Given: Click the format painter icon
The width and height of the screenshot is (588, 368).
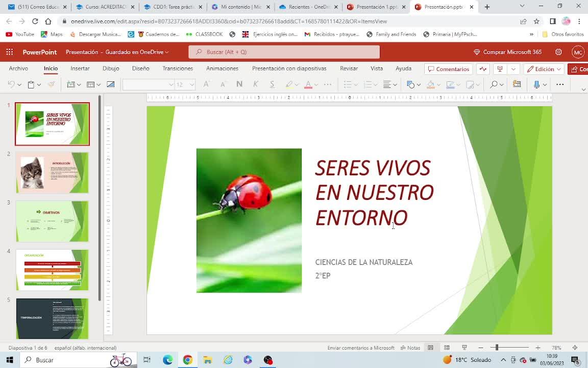Looking at the screenshot, I should 51,84.
